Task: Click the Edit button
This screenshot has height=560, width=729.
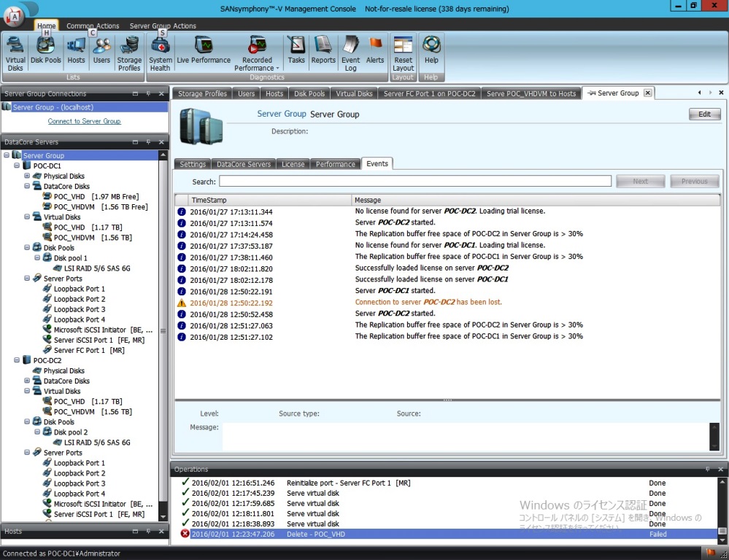Action: click(x=704, y=114)
